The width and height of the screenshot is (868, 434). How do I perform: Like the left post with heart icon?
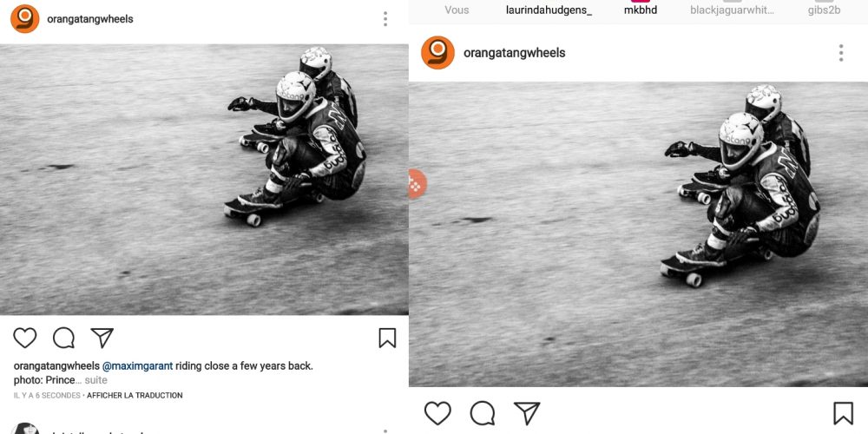point(25,338)
